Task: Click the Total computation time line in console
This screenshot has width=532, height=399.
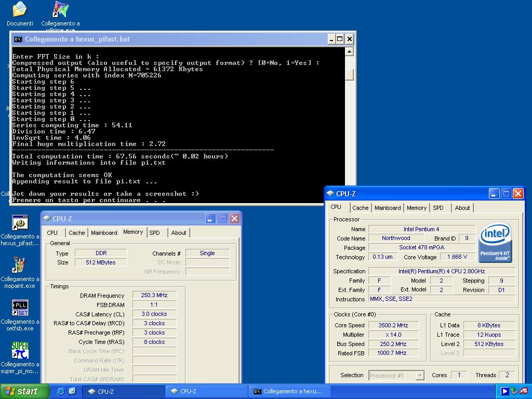Action: pyautogui.click(x=120, y=156)
